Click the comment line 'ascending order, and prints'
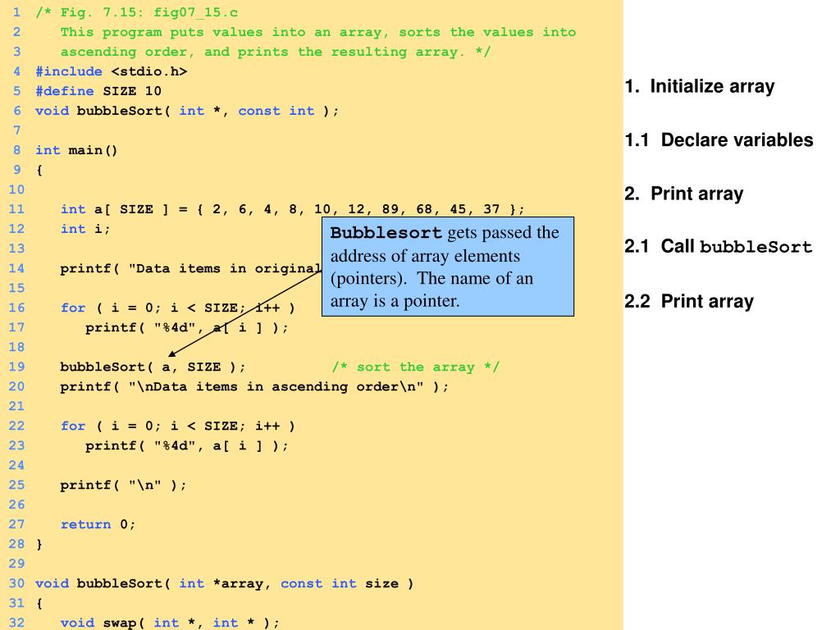840x630 pixels. (x=276, y=52)
